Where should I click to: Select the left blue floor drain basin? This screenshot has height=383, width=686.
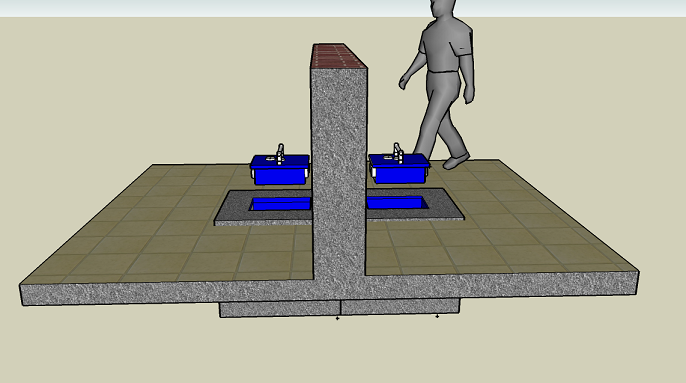tap(280, 204)
